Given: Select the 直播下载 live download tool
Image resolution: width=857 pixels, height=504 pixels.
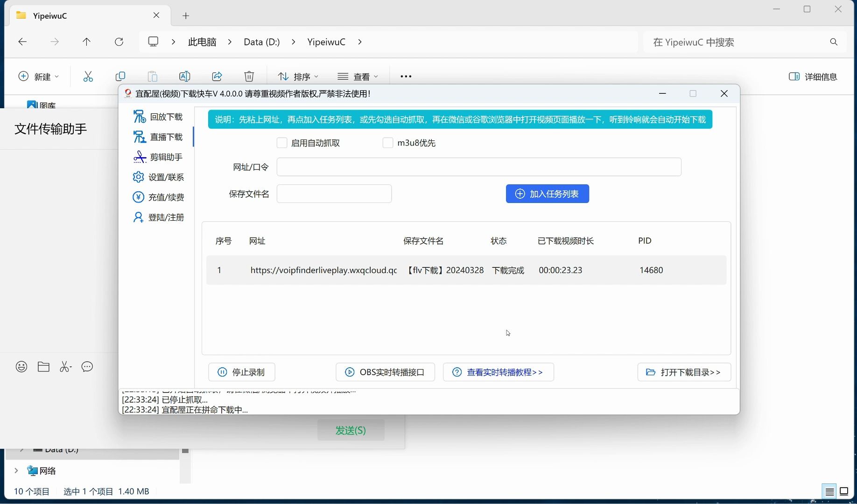Looking at the screenshot, I should 158,137.
